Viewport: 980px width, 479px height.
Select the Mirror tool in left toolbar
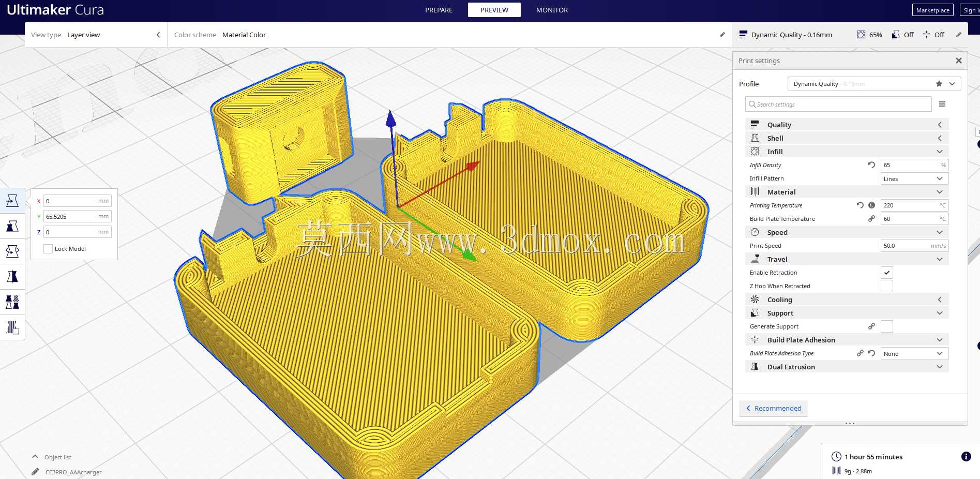(x=12, y=277)
